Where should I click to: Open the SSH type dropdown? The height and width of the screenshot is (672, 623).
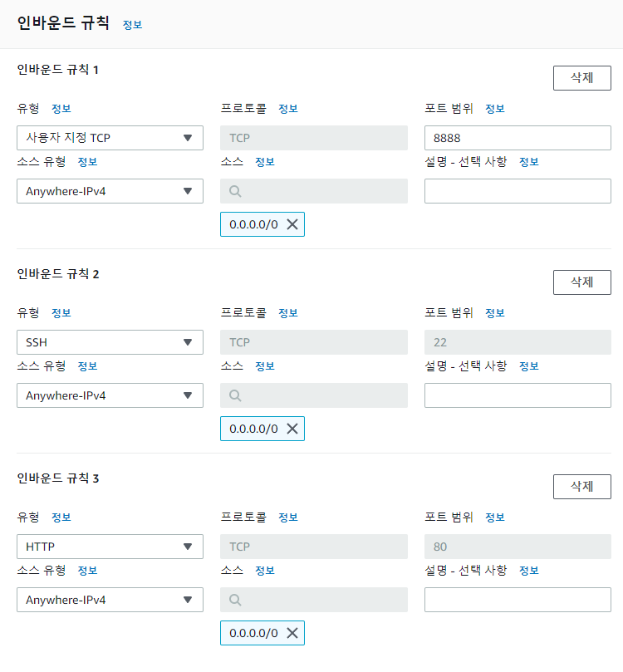click(x=110, y=342)
